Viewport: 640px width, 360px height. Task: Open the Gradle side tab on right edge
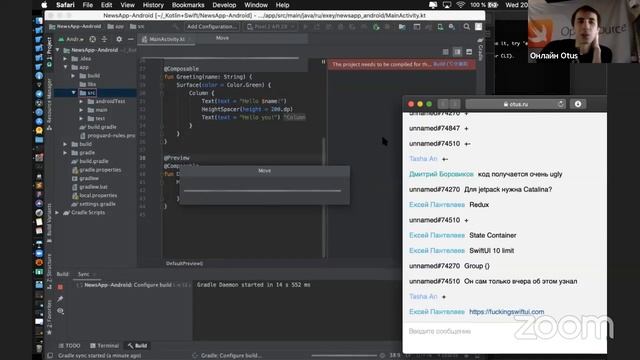[480, 48]
